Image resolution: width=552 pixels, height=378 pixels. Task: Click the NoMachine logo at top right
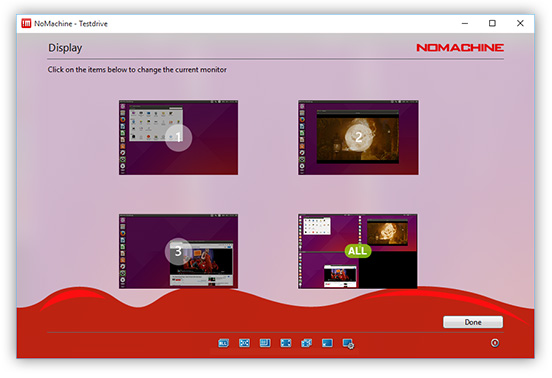click(x=460, y=48)
